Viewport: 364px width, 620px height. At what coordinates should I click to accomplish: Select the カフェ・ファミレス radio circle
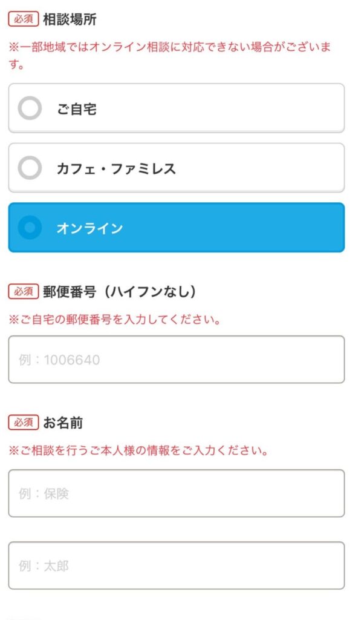tap(30, 168)
